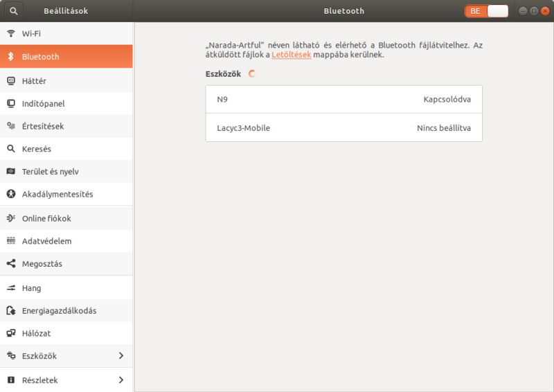Click the Kapcsolódva status text
Screen dimensions: 554x392
pyautogui.click(x=447, y=99)
